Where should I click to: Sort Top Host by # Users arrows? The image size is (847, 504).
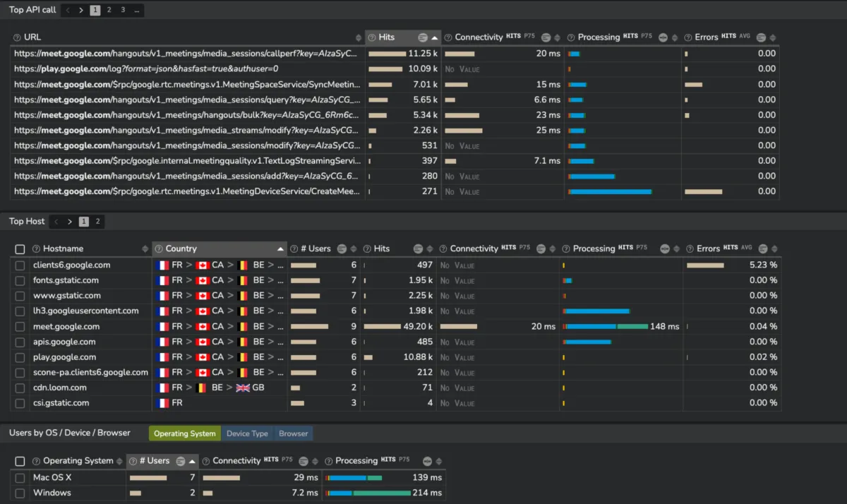(x=354, y=249)
